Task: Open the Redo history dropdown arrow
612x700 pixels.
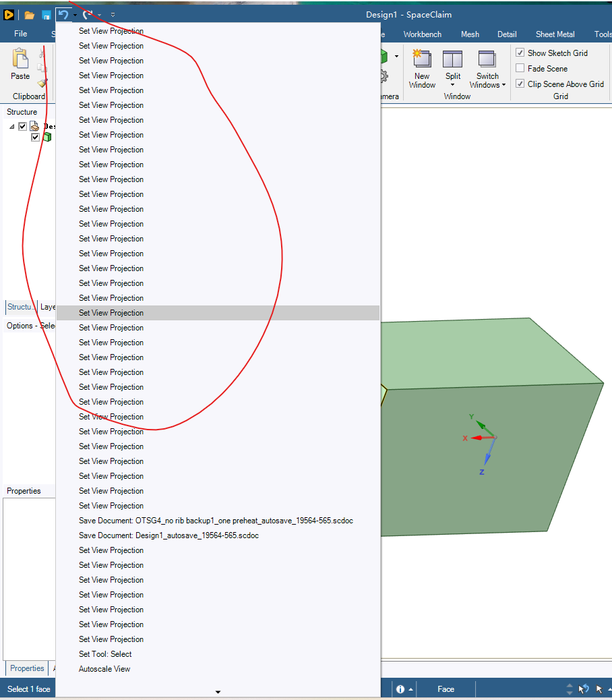Action: [100, 16]
